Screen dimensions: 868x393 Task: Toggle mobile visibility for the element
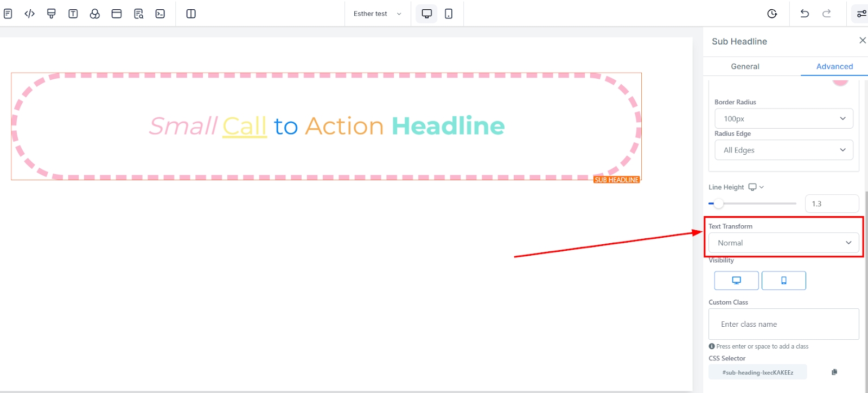[x=783, y=281]
